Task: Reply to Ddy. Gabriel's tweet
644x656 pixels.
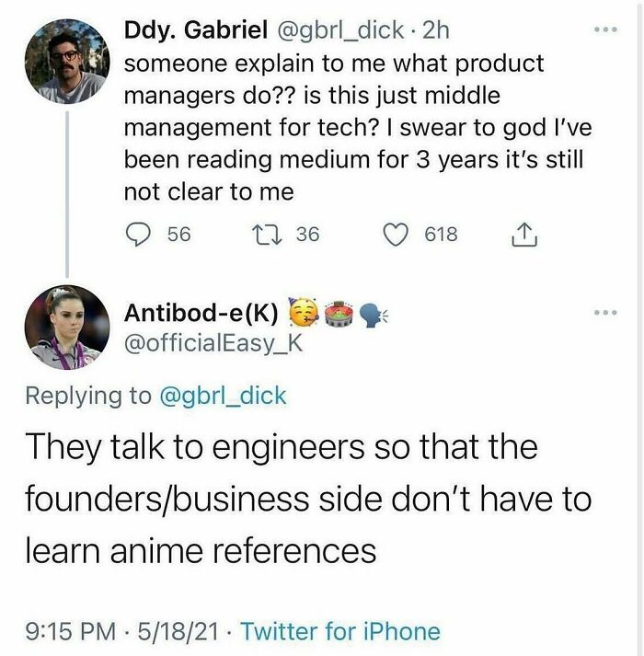Action: coord(137,235)
